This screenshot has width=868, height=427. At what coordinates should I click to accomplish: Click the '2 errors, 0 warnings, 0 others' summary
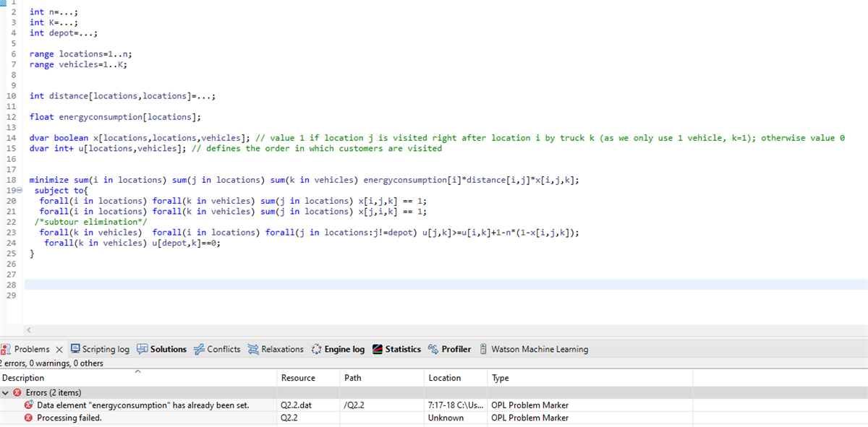click(x=51, y=363)
